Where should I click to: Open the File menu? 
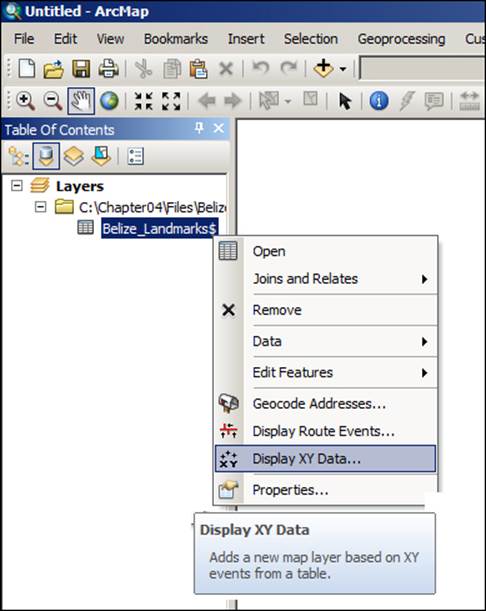click(24, 39)
